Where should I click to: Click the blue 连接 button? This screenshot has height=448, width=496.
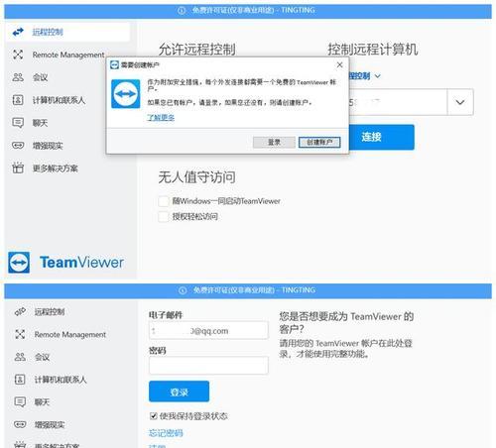[381, 137]
